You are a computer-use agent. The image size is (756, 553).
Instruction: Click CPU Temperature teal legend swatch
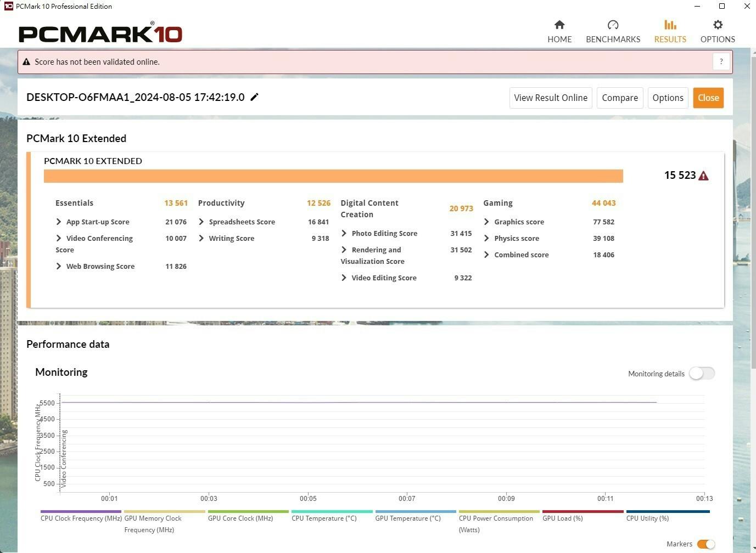pyautogui.click(x=332, y=511)
